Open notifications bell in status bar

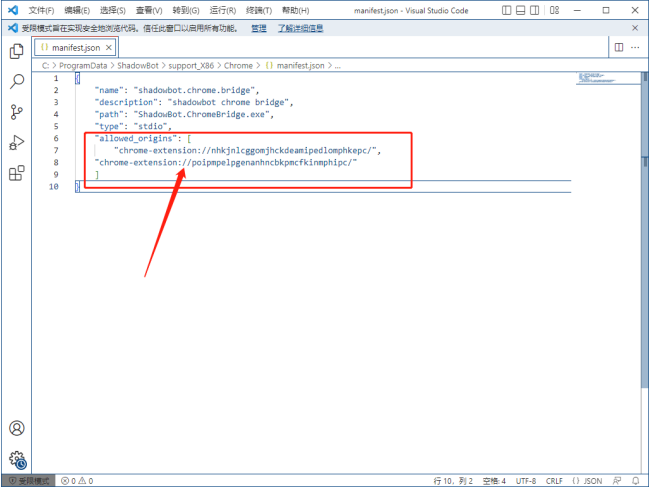637,481
